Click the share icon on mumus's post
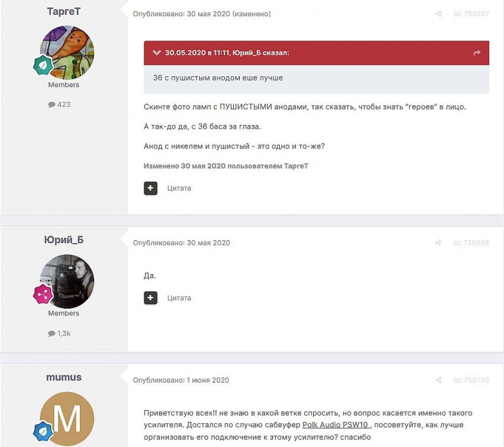The width and height of the screenshot is (504, 447). [438, 380]
